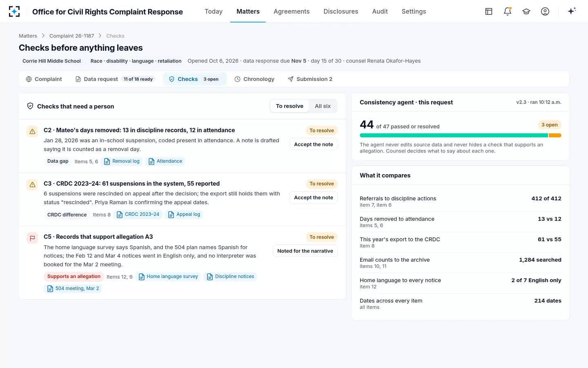Switch to the Agreements tab
588x368 pixels.
(292, 11)
